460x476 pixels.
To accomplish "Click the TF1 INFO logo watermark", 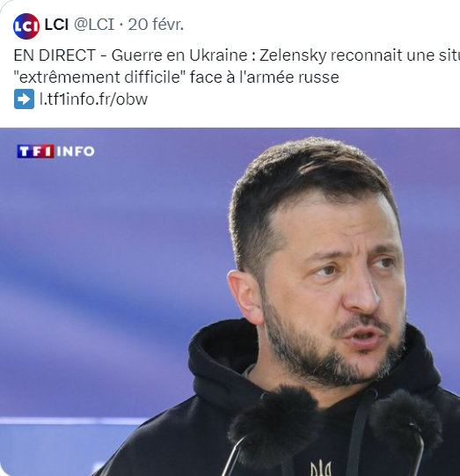I will click(55, 151).
